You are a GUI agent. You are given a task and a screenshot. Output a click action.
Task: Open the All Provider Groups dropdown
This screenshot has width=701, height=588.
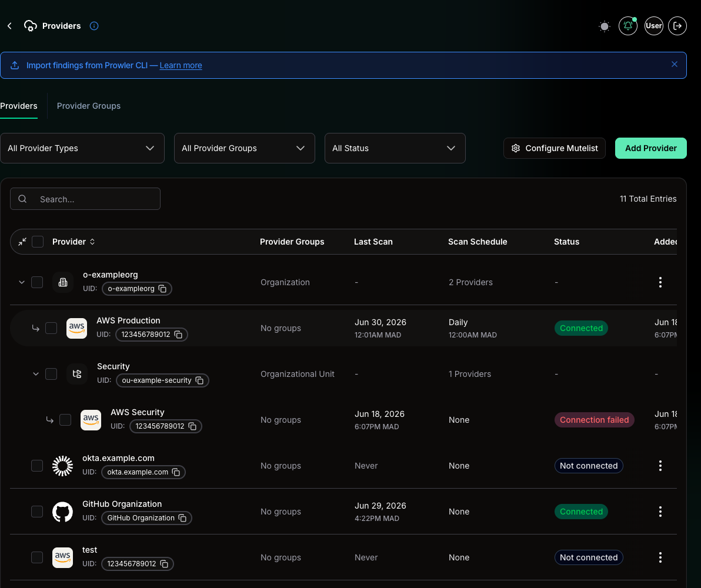pyautogui.click(x=245, y=148)
